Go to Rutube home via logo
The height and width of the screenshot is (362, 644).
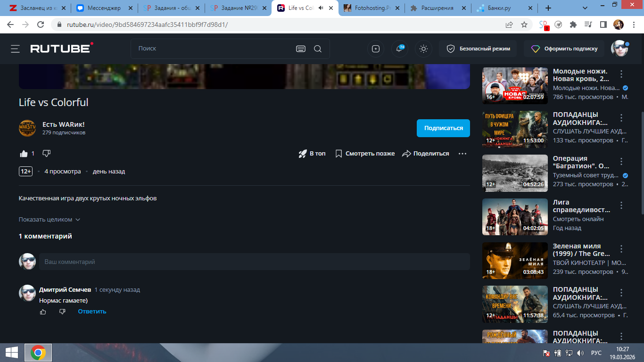(62, 48)
